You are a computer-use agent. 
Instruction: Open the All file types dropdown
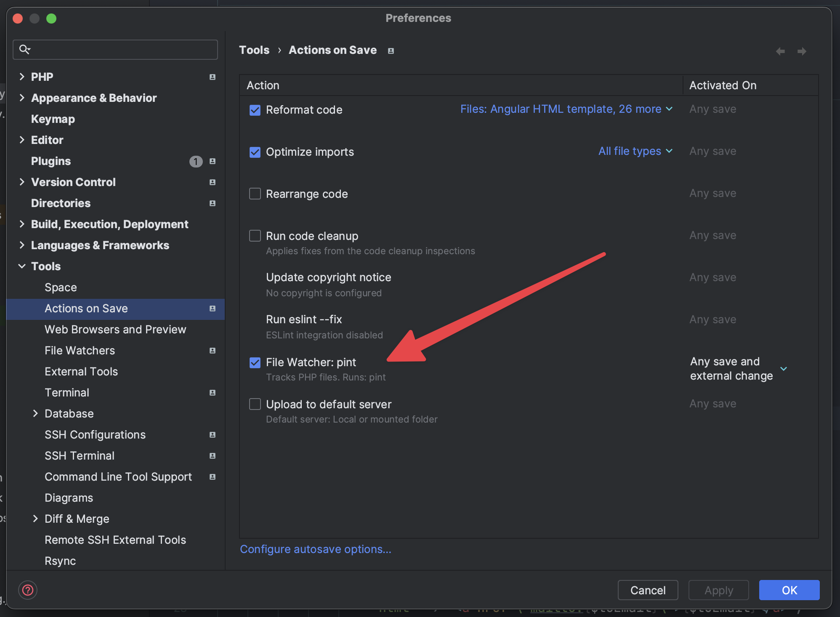tap(635, 151)
